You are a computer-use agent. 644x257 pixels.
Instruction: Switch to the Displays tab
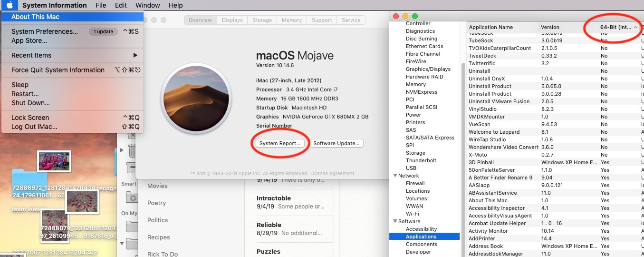(232, 20)
